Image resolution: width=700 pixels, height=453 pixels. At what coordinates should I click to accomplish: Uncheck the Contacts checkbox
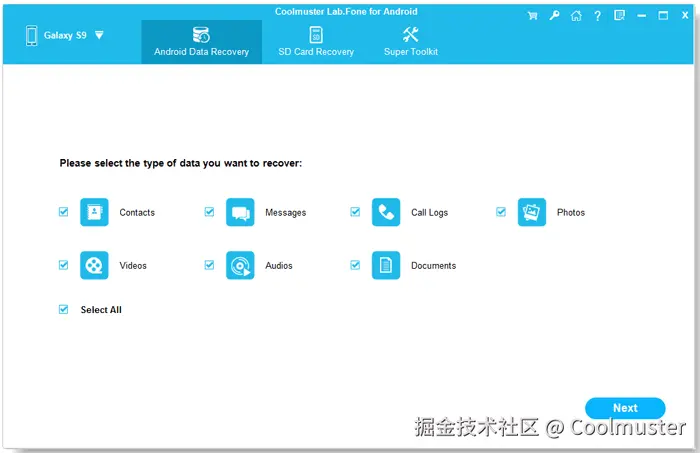[x=63, y=212]
